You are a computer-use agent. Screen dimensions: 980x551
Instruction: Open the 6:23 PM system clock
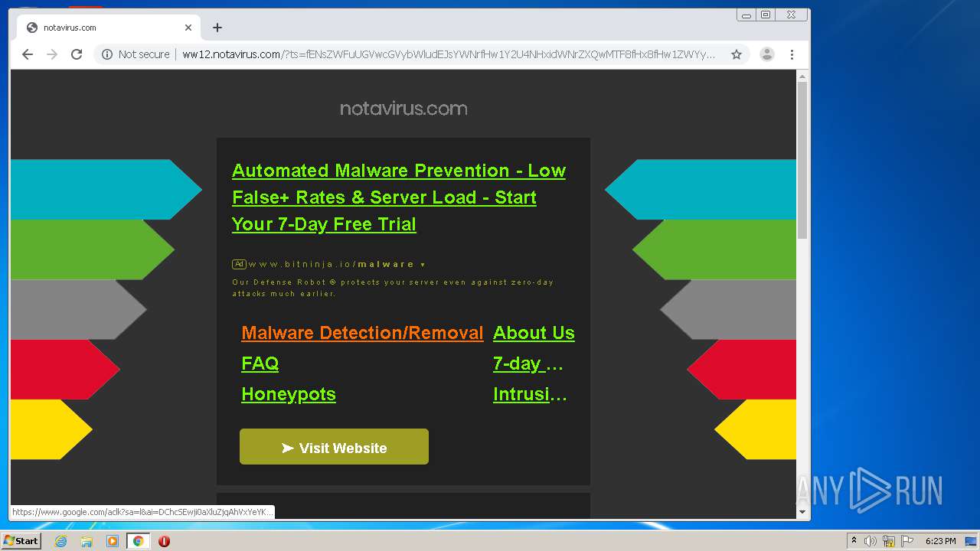point(941,541)
